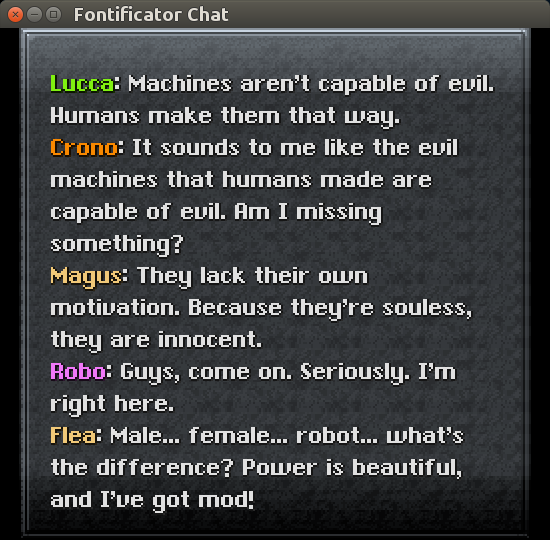The width and height of the screenshot is (550, 540).
Task: Click the pink Robo username
Action: coord(78,372)
